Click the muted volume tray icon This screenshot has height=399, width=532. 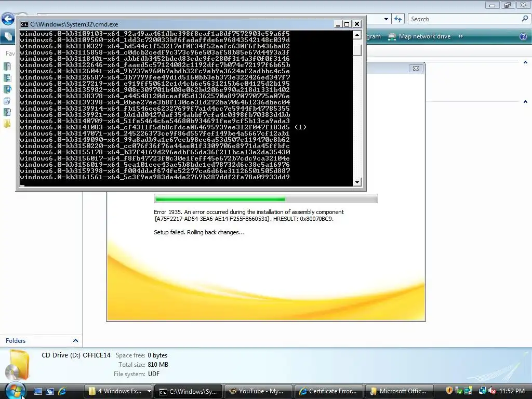click(x=491, y=391)
